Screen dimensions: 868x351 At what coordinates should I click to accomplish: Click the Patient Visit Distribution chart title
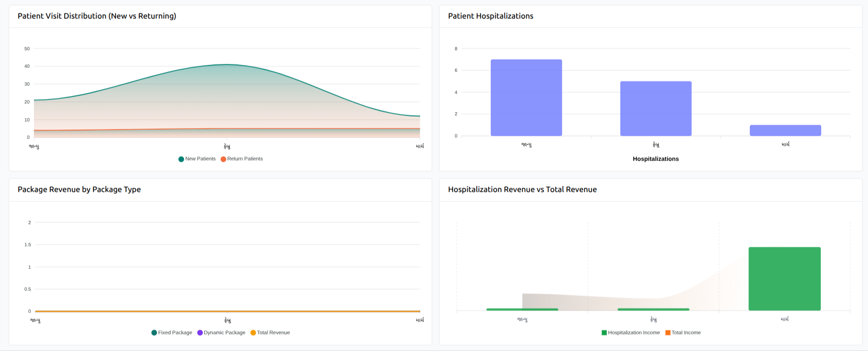(97, 16)
